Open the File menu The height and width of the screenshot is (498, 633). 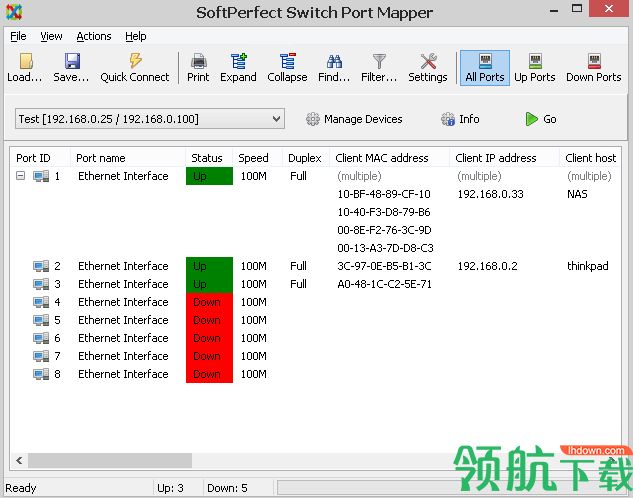click(x=18, y=36)
